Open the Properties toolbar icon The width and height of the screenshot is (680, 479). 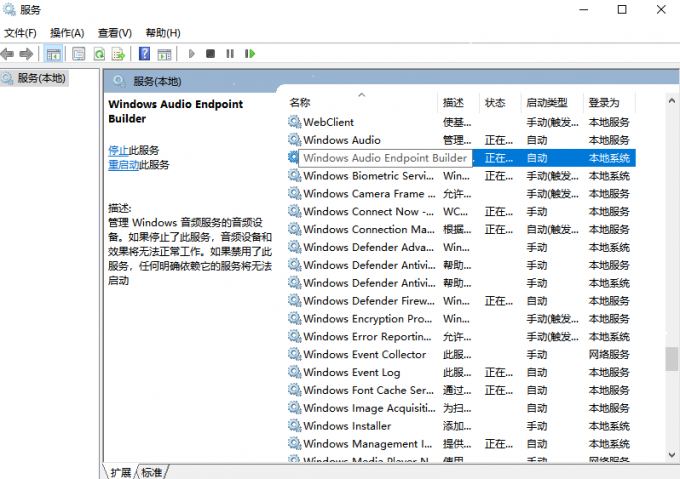pyautogui.click(x=78, y=54)
